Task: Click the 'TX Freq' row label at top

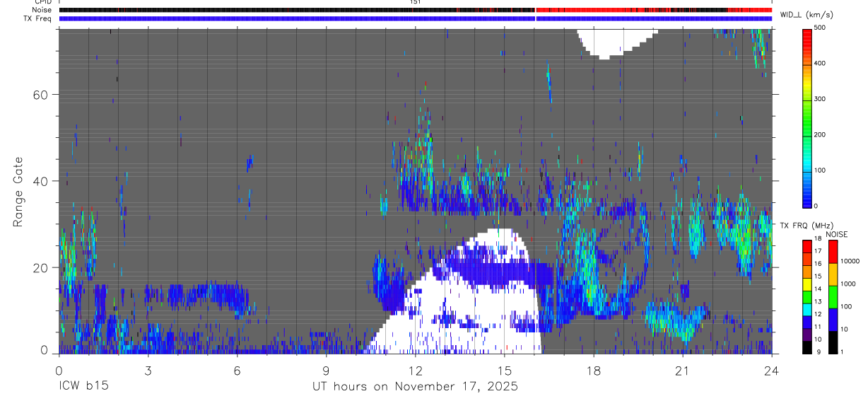Action: click(x=38, y=18)
